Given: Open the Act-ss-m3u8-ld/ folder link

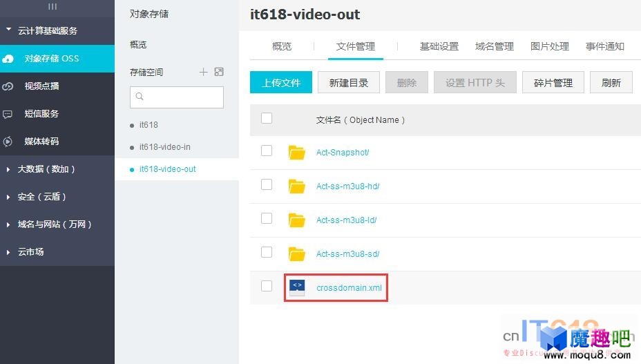Looking at the screenshot, I should tap(346, 220).
